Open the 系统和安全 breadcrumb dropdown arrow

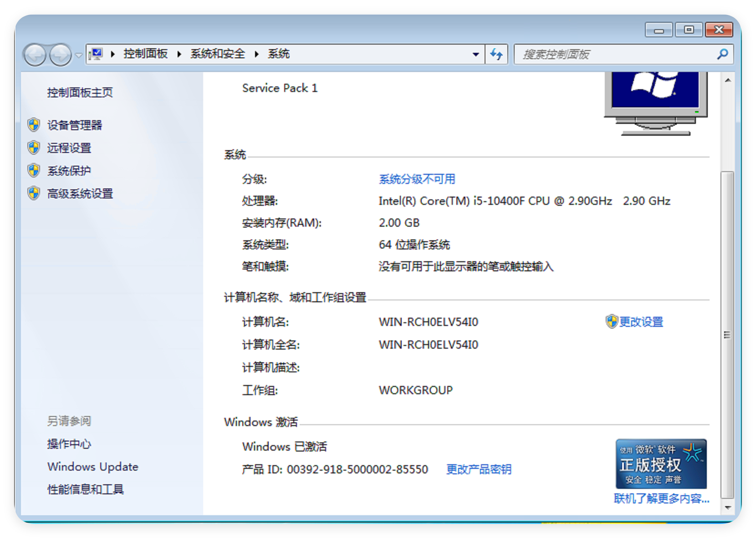coord(256,54)
